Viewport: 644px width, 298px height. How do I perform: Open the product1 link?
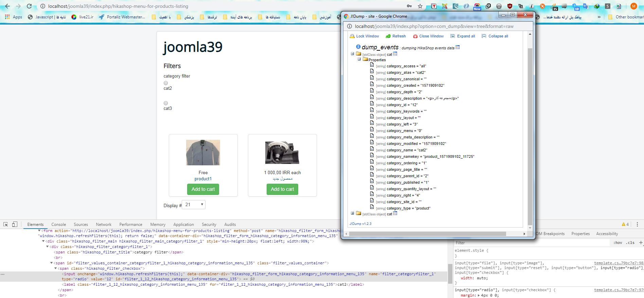203,179
